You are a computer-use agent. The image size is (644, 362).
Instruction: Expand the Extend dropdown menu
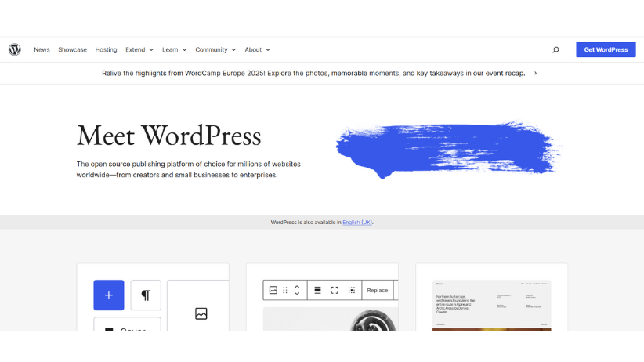(x=139, y=49)
